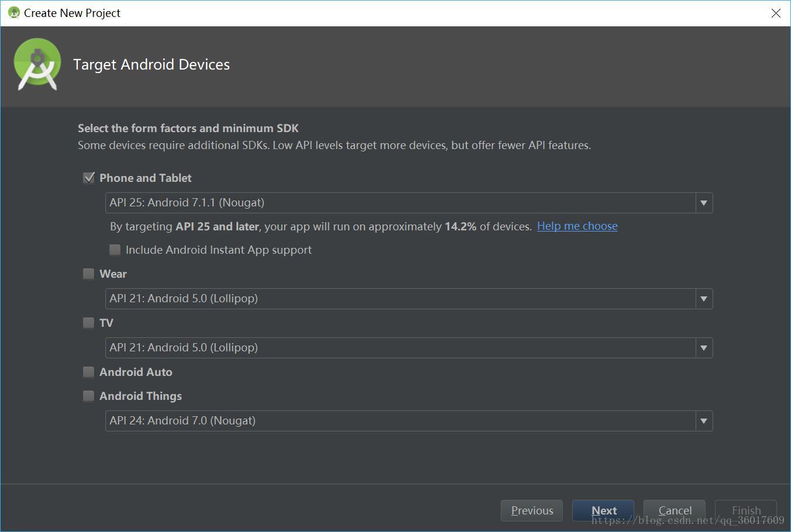The image size is (791, 532).
Task: Uncheck the Phone and Tablet checkbox
Action: [x=89, y=178]
